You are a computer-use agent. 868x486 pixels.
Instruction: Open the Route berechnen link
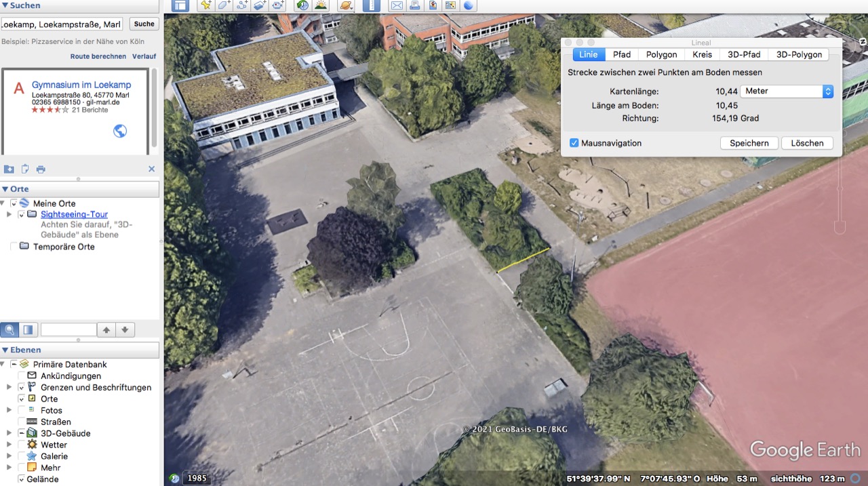[x=98, y=56]
